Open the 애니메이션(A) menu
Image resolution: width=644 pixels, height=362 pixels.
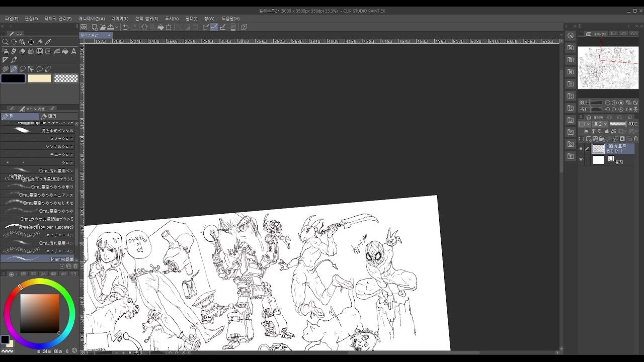[92, 19]
